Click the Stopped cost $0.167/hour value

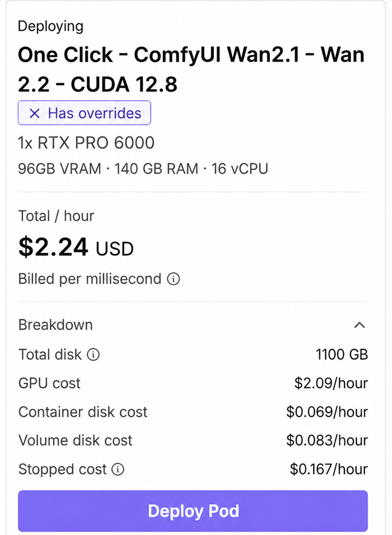328,469
